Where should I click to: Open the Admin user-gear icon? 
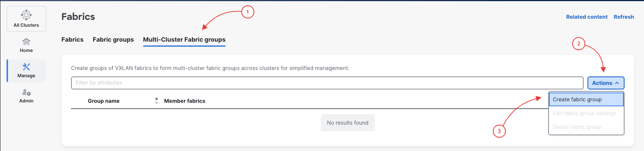pos(26,92)
